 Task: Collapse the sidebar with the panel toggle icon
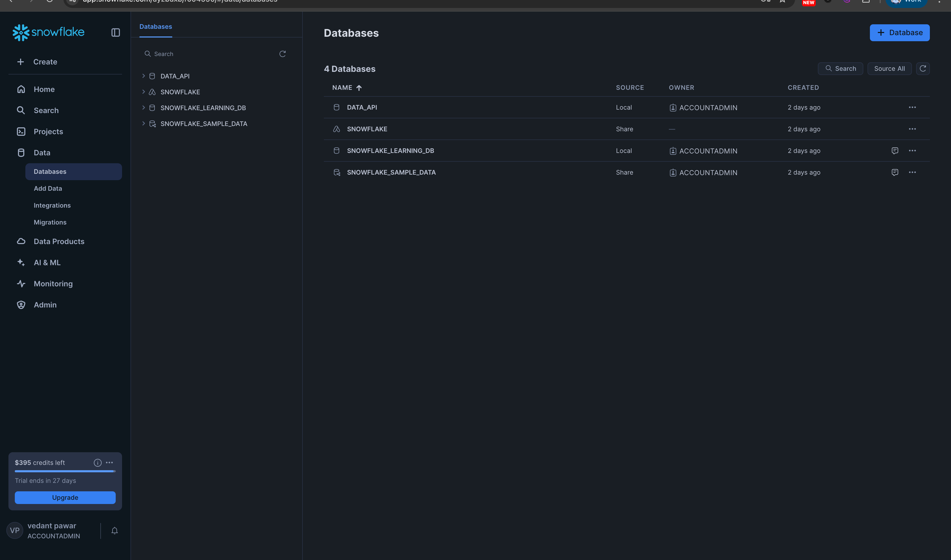[115, 32]
